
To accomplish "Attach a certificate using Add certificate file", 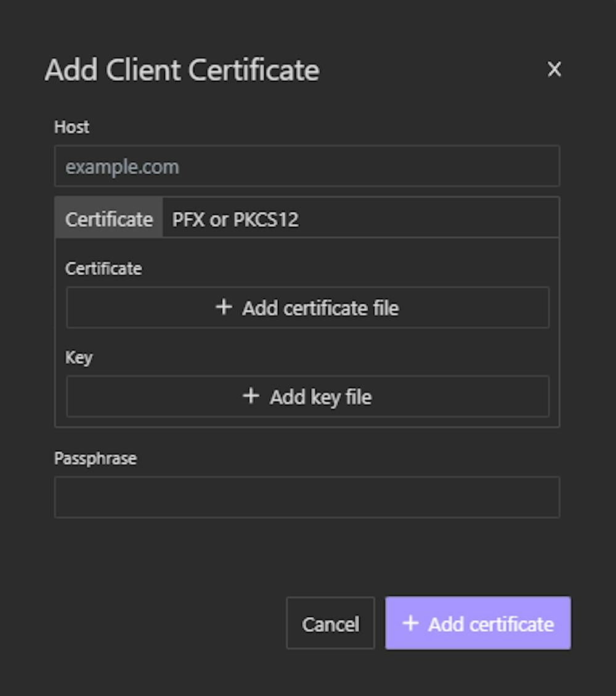I will pos(307,307).
